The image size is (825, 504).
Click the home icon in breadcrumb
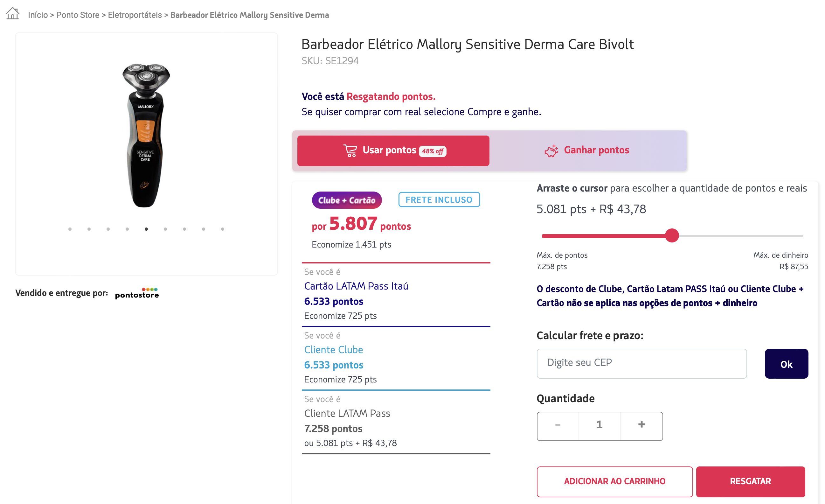click(13, 14)
